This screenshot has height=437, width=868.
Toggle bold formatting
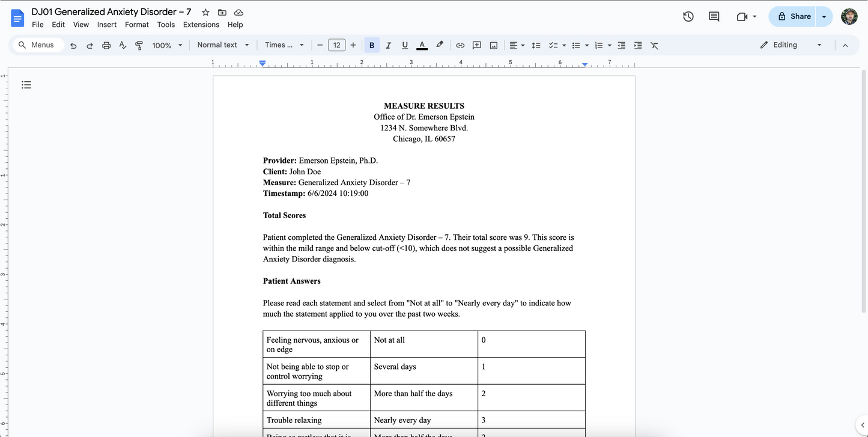[372, 45]
